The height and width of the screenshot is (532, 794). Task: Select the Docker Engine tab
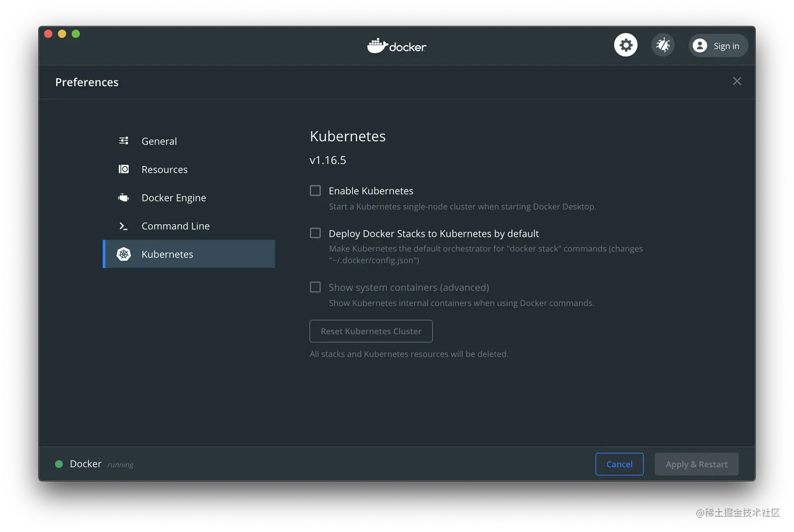pos(189,198)
